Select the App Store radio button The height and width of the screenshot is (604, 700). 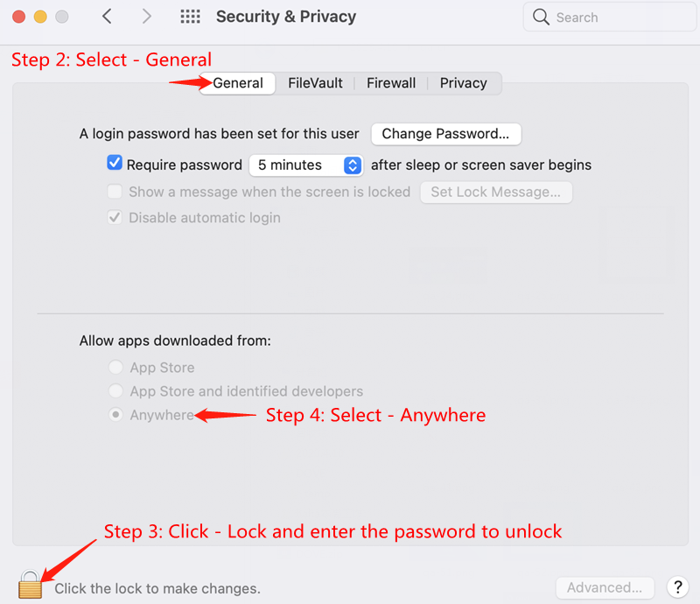click(x=115, y=368)
